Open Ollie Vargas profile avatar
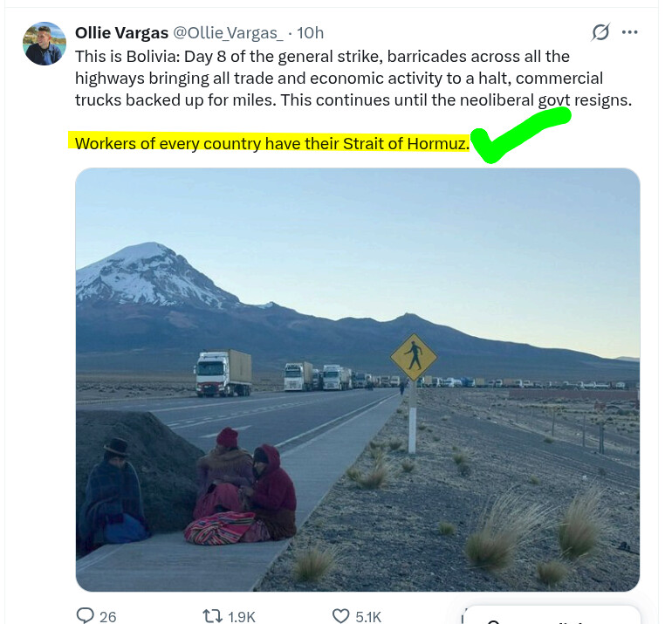Screen dimensions: 672x624 pos(45,44)
